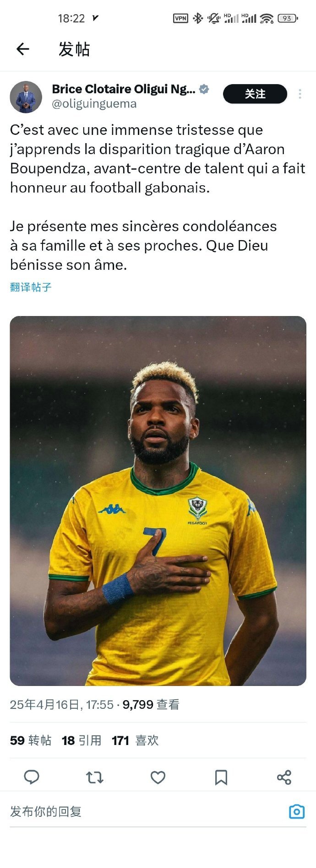Open Brice Clotaire Oligui profile avatar
Screen dimensions: 316x868
pyautogui.click(x=26, y=97)
